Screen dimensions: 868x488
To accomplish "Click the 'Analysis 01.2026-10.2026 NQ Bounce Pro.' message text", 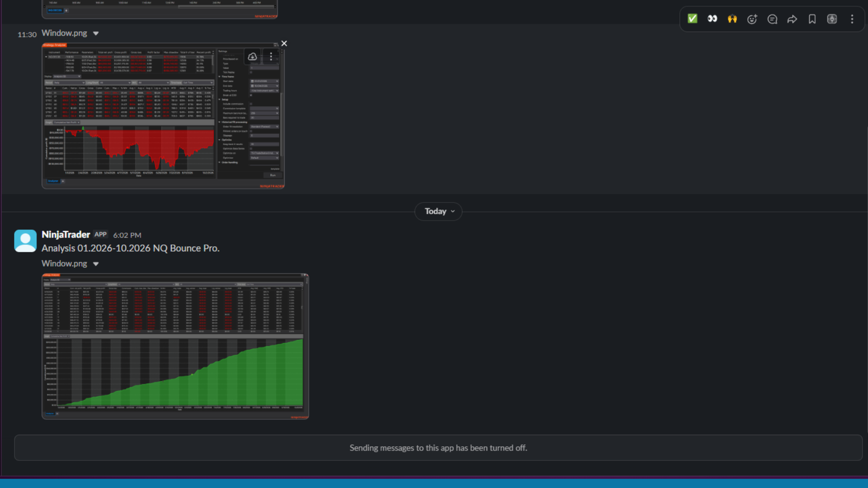I will (131, 248).
